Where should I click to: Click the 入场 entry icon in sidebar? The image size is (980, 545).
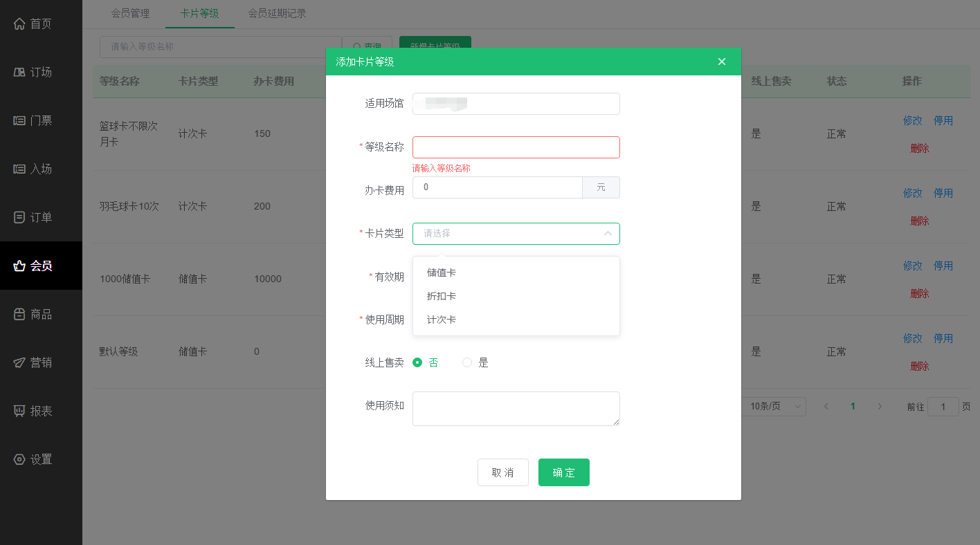click(19, 168)
